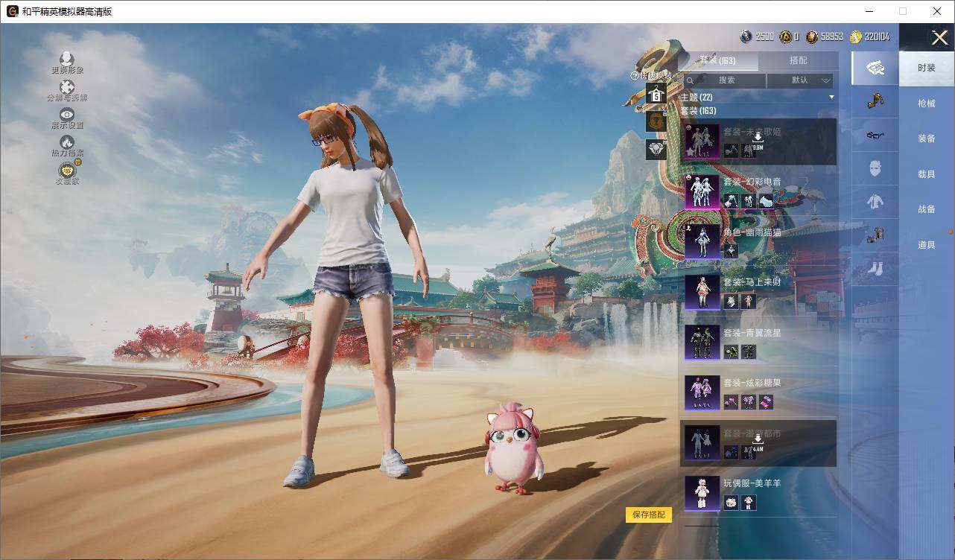Click the shoes piece icon under 幻彩电音

766,201
